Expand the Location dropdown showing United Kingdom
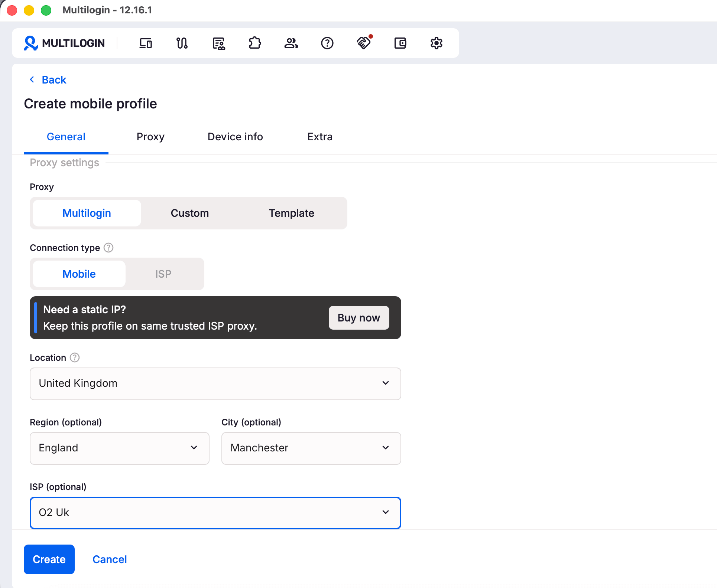 click(215, 383)
